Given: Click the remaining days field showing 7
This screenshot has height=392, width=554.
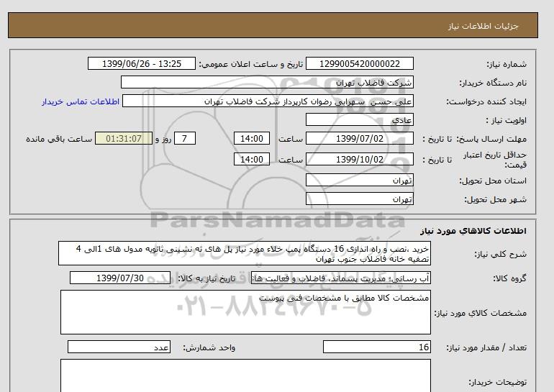Looking at the screenshot, I should [184, 138].
